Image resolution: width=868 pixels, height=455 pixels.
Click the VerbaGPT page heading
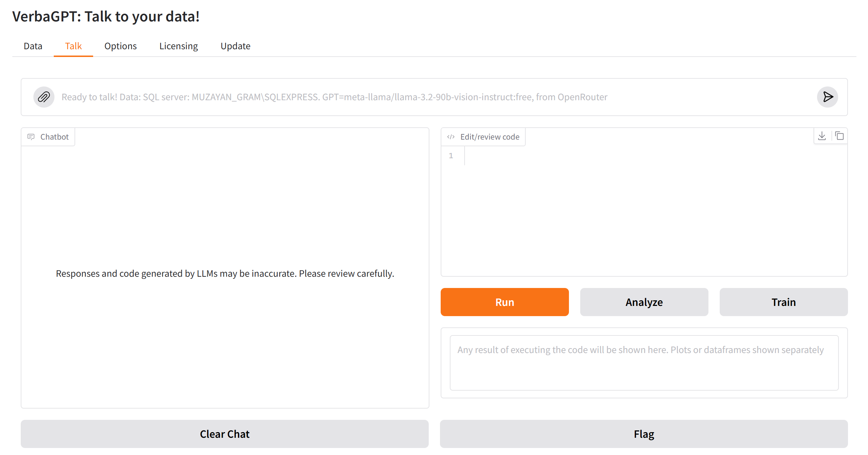[106, 16]
